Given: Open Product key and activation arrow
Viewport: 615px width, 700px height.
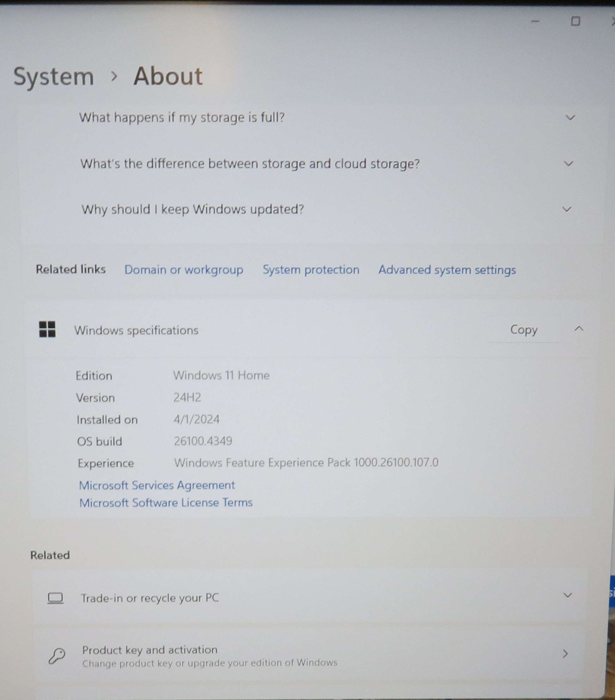Looking at the screenshot, I should pyautogui.click(x=565, y=654).
